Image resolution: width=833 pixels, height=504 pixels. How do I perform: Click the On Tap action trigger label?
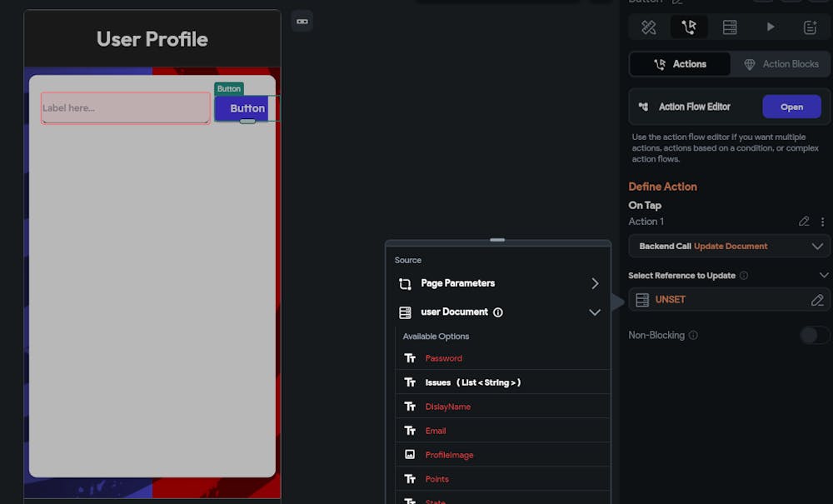[x=645, y=205]
